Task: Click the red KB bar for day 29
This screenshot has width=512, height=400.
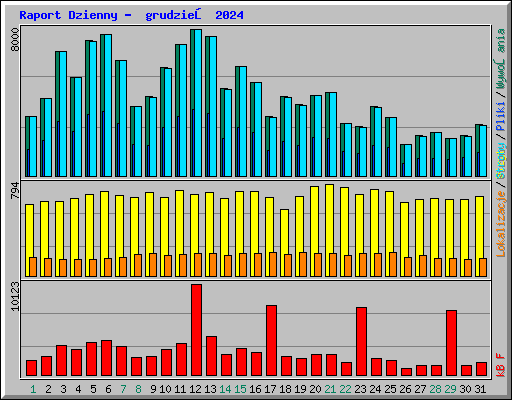Action: point(451,343)
